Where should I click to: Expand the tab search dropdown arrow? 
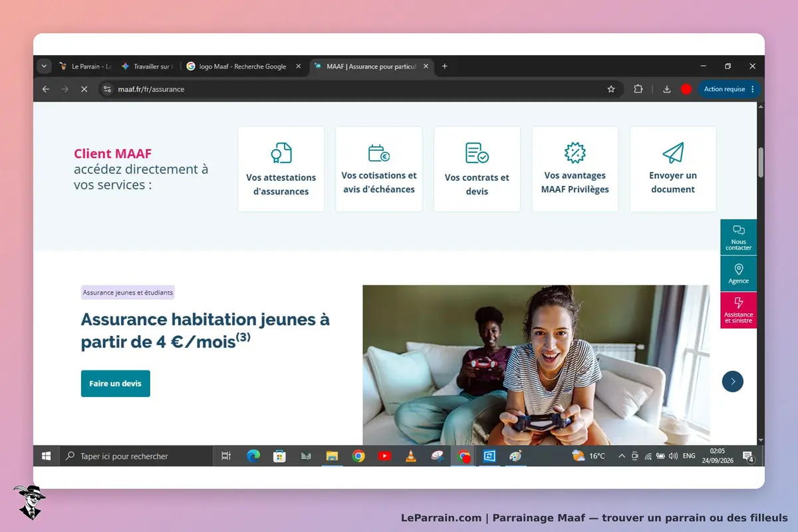[45, 66]
